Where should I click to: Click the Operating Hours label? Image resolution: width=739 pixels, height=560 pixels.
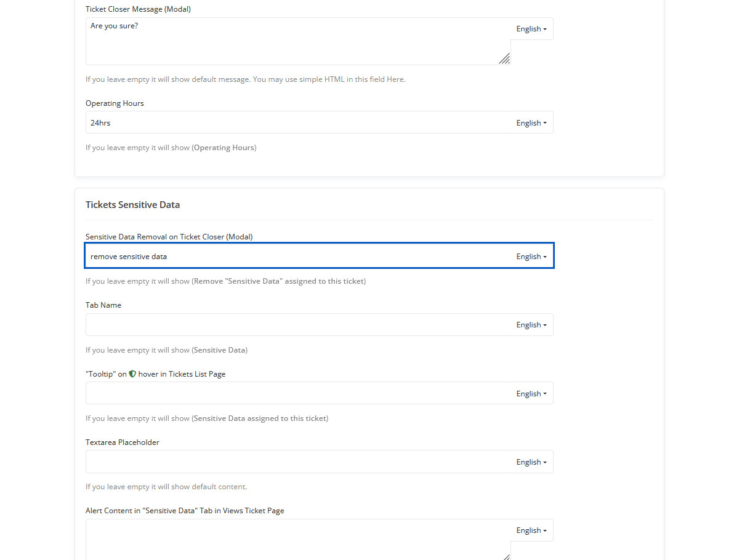tap(115, 103)
